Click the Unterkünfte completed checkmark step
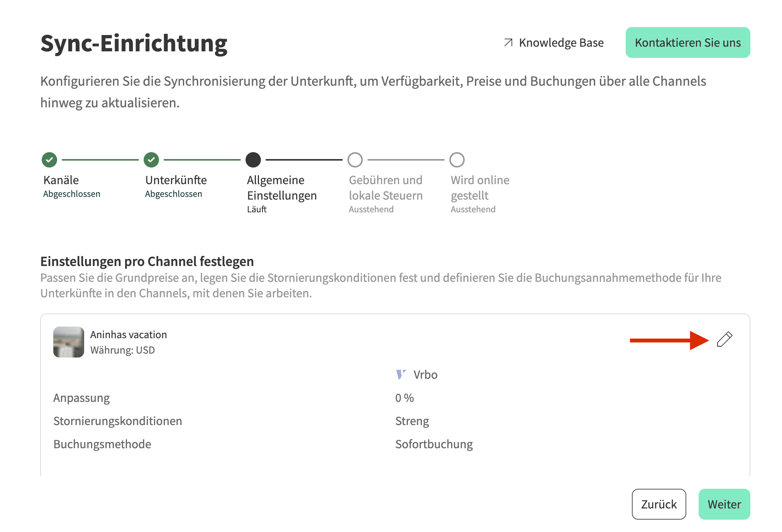 coord(151,160)
